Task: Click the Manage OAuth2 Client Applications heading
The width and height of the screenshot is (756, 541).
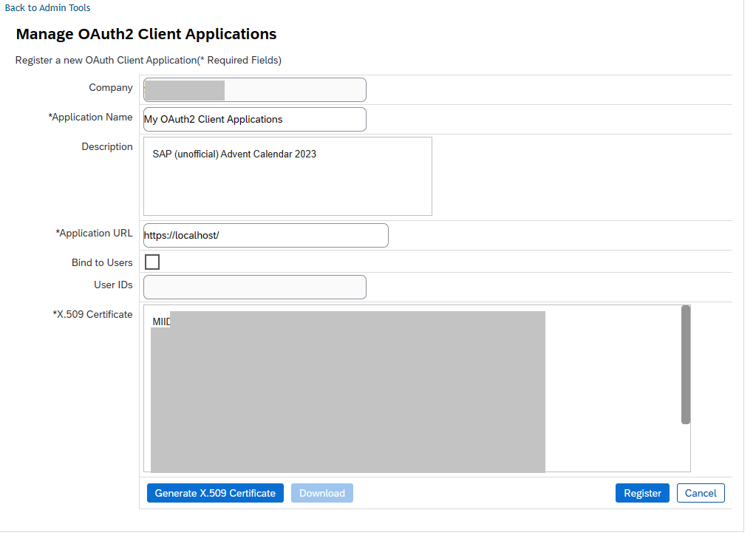Action: [146, 34]
